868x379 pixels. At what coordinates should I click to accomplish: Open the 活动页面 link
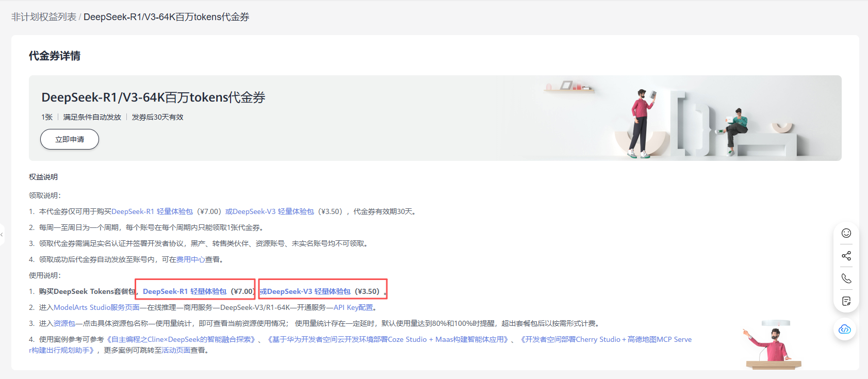point(176,350)
